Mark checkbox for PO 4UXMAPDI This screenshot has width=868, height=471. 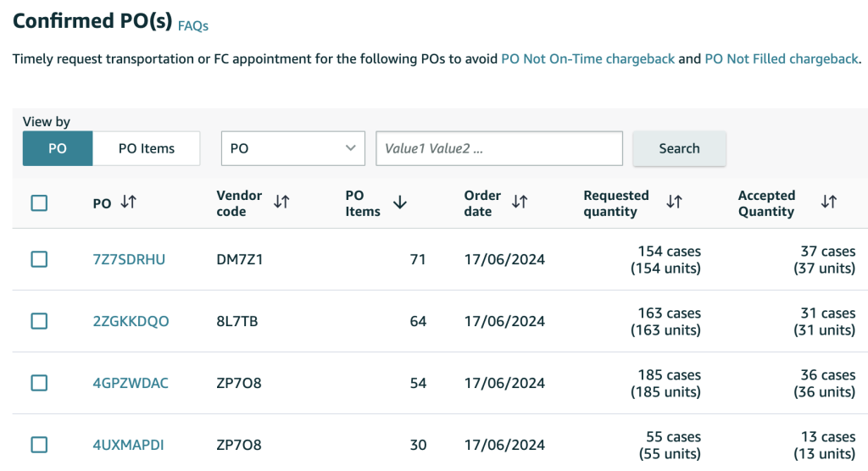39,445
